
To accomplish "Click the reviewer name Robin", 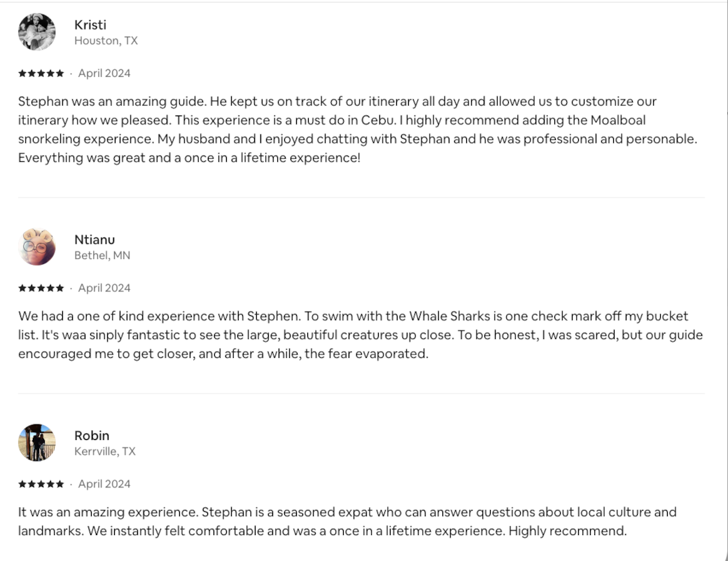I will 92,436.
